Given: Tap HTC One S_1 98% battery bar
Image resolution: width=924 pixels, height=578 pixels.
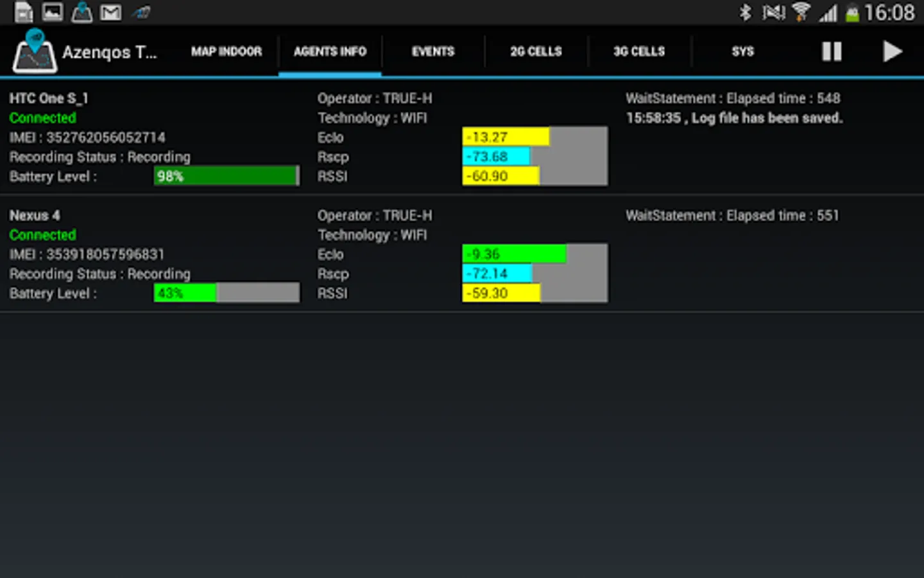Looking at the screenshot, I should click(x=227, y=176).
